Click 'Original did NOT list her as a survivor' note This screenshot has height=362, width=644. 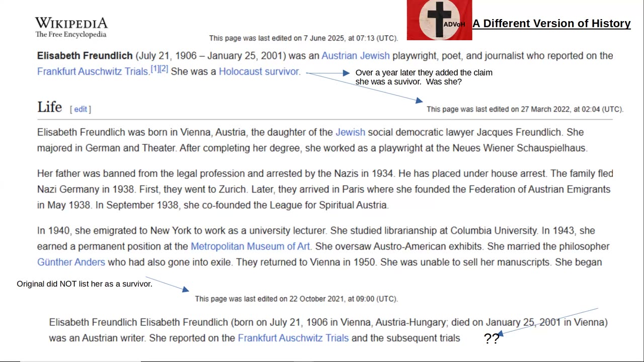[x=85, y=284]
